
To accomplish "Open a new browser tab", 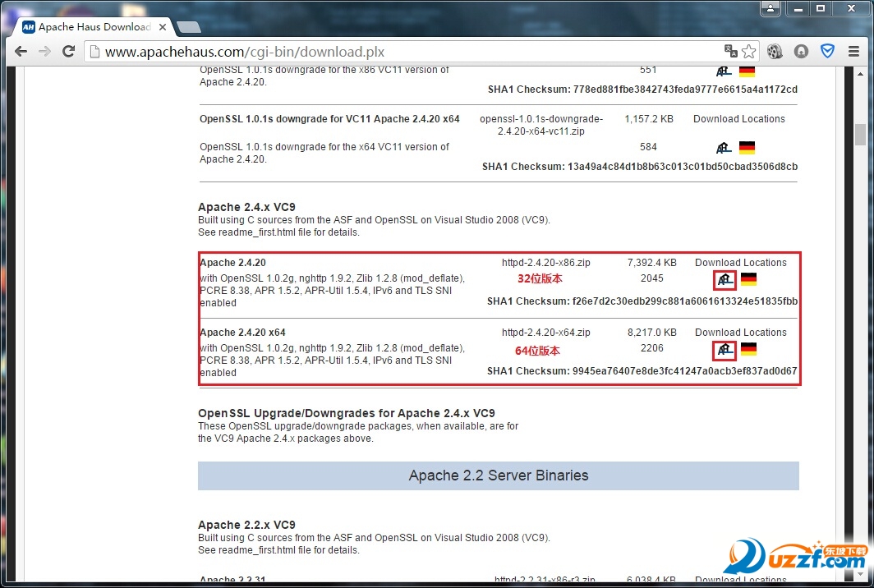I will coord(188,27).
